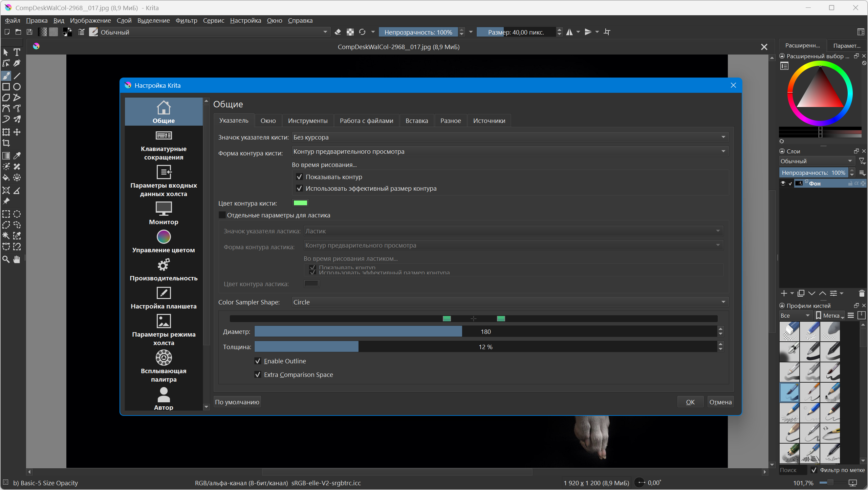Select the Ellipse shape tool
Screen dimensions: 868x490
pos(17,87)
